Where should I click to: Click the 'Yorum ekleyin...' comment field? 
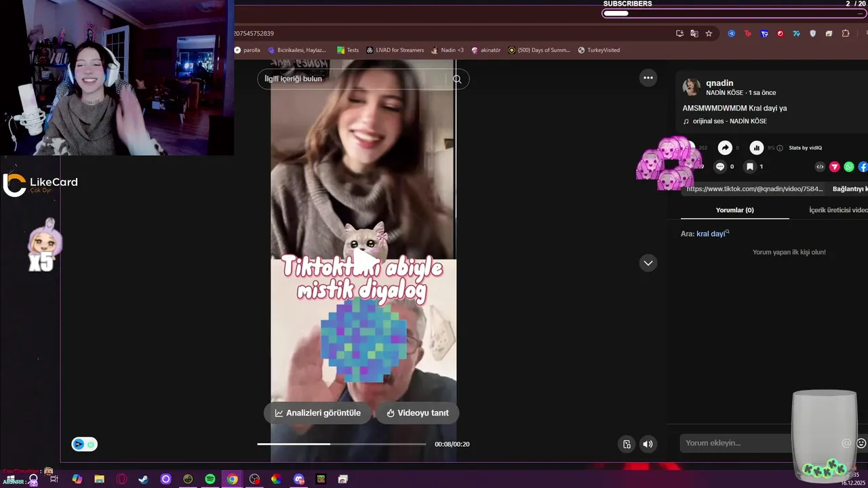pyautogui.click(x=759, y=443)
